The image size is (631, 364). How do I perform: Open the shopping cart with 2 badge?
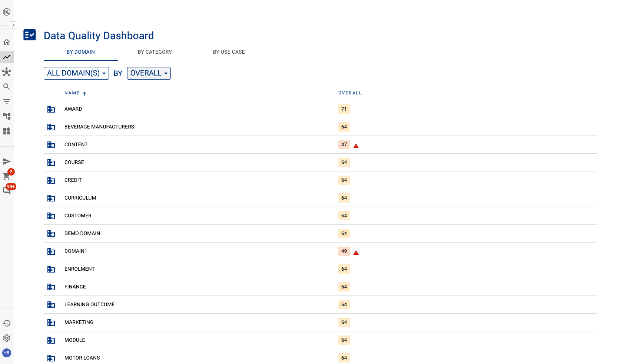pos(7,176)
